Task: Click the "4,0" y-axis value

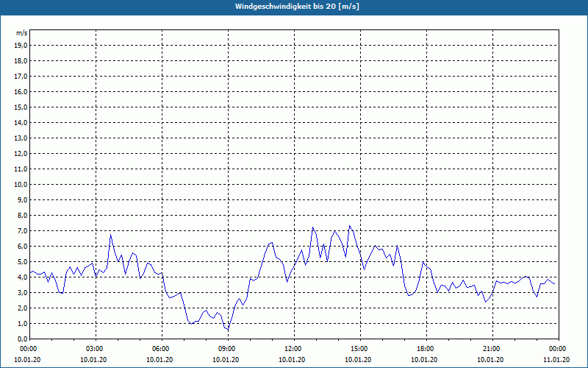Action: coord(22,277)
